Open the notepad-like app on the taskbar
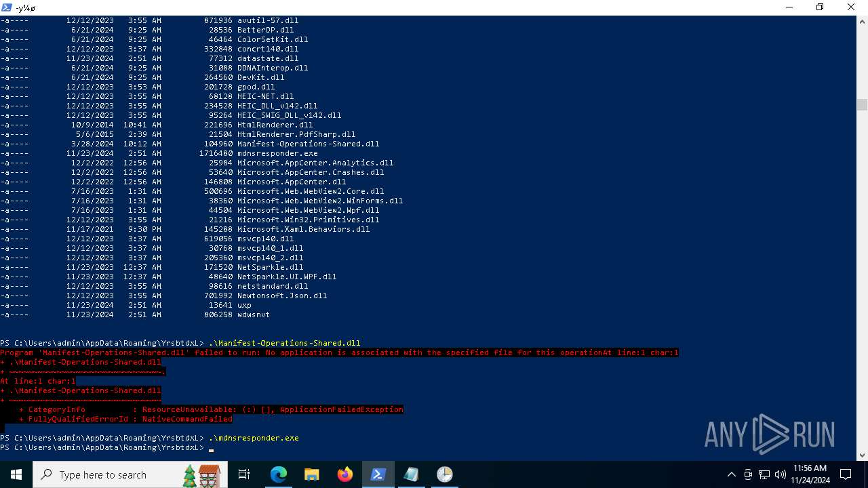 click(412, 474)
